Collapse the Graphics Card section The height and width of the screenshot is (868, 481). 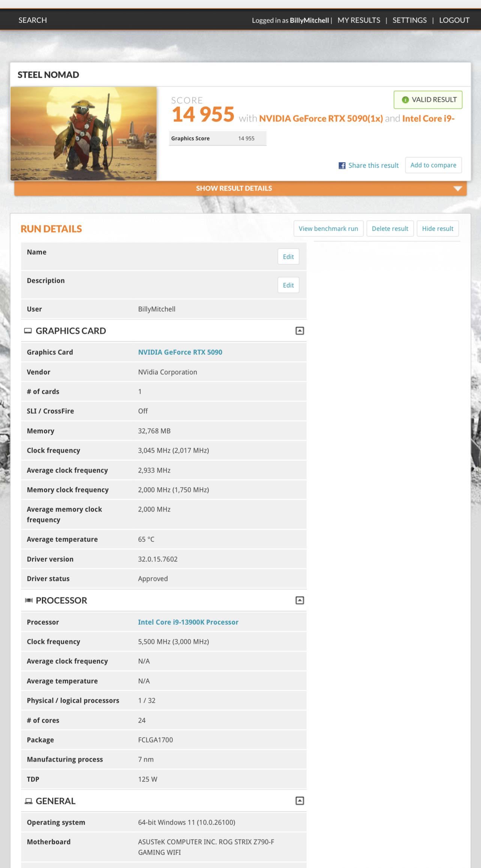(x=300, y=331)
